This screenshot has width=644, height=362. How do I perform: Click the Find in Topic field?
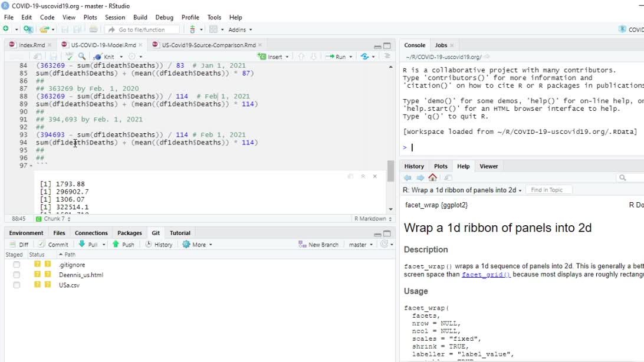pos(548,190)
